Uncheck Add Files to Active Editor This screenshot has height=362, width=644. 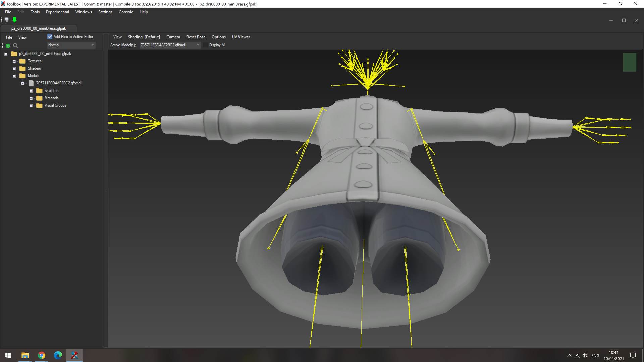coord(50,37)
